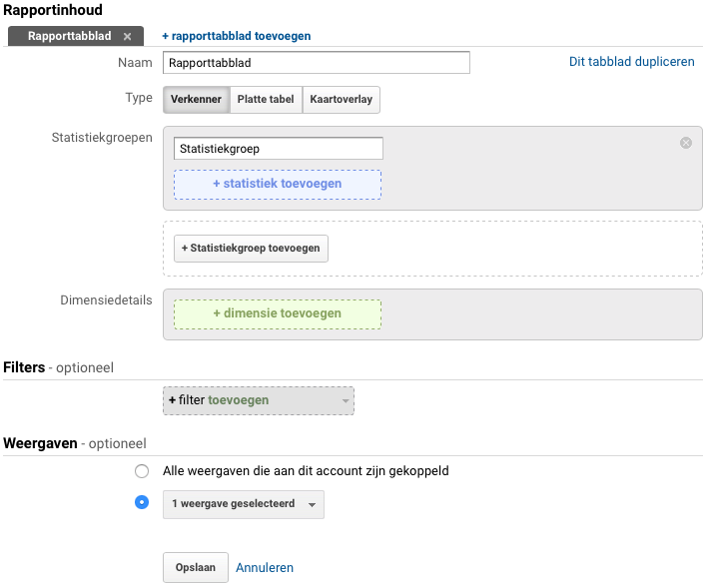Choose the Verkenner report type
Viewport: 710px width, 588px height.
(196, 100)
